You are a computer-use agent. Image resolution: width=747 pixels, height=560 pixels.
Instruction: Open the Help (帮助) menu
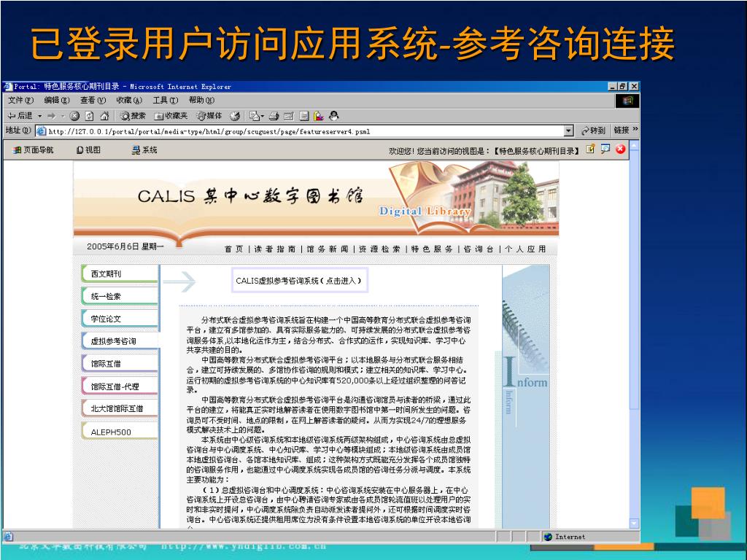(201, 101)
